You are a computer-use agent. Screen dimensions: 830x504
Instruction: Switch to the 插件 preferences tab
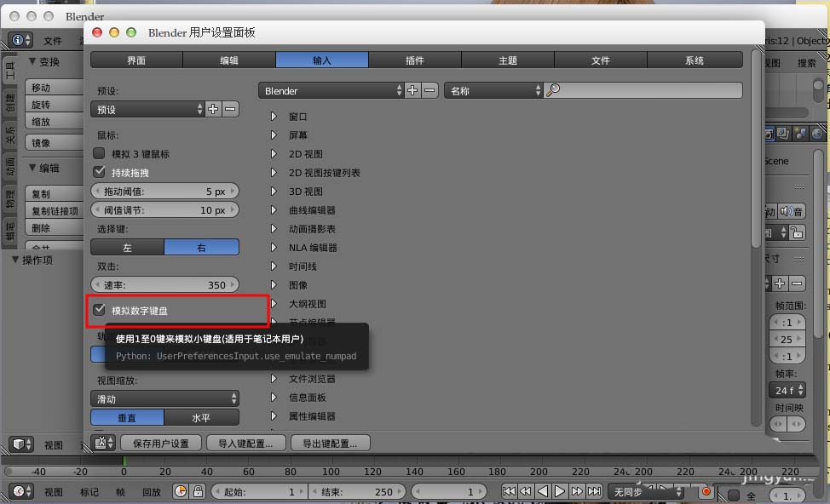coord(415,60)
